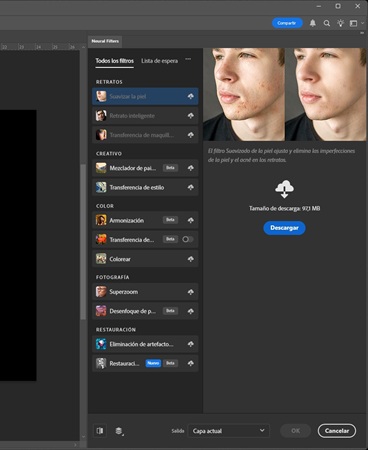Download Superzoom via cloud icon

[x=190, y=292]
